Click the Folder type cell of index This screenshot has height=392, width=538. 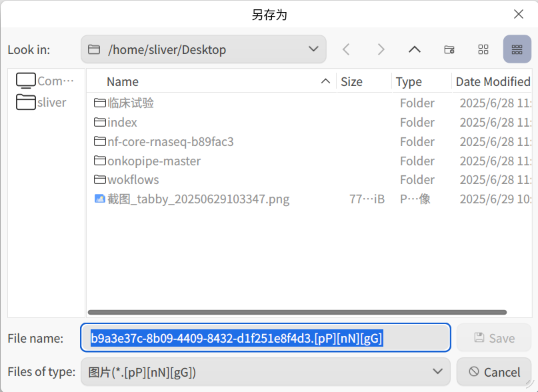pyautogui.click(x=417, y=122)
